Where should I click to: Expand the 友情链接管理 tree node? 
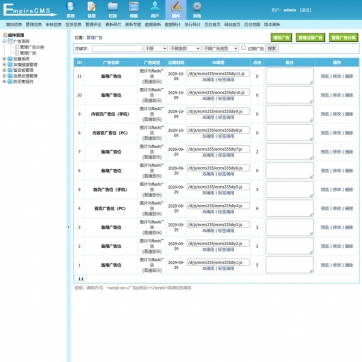coord(4,64)
